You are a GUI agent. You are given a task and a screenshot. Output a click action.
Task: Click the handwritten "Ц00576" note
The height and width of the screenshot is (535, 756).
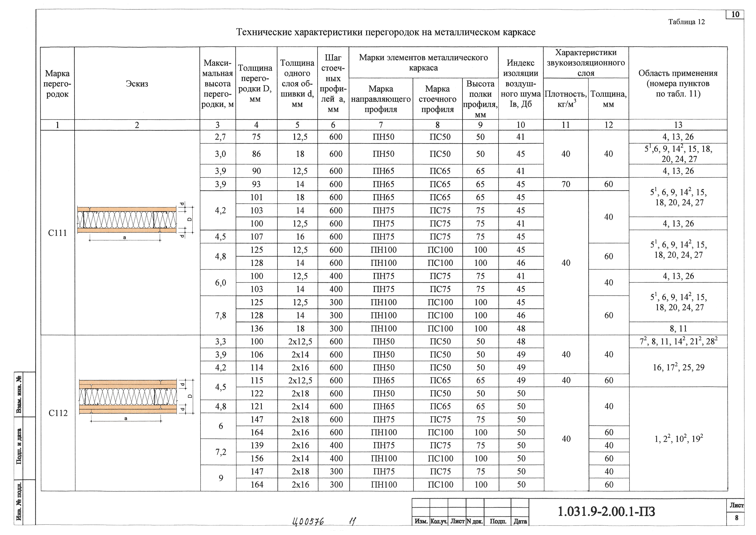[x=308, y=521]
